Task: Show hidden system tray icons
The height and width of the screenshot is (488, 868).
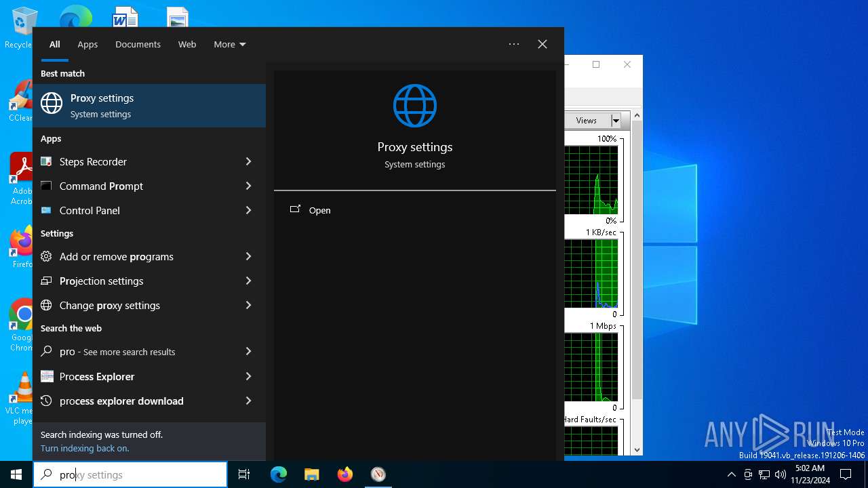Action: click(731, 474)
